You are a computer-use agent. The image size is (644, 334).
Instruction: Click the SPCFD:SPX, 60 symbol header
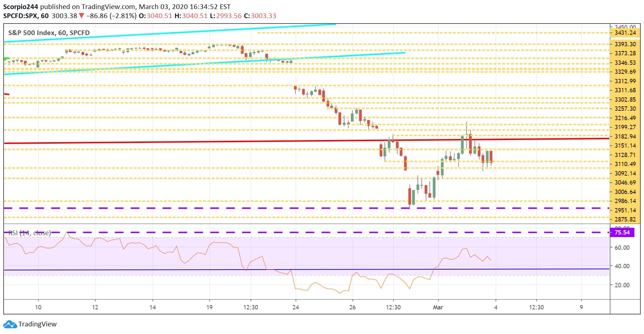26,16
